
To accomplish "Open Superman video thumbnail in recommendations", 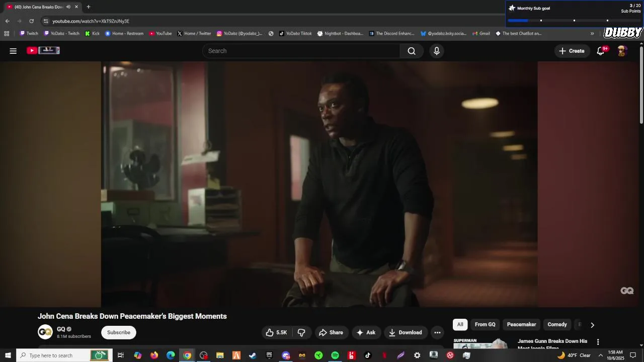I will pyautogui.click(x=480, y=343).
